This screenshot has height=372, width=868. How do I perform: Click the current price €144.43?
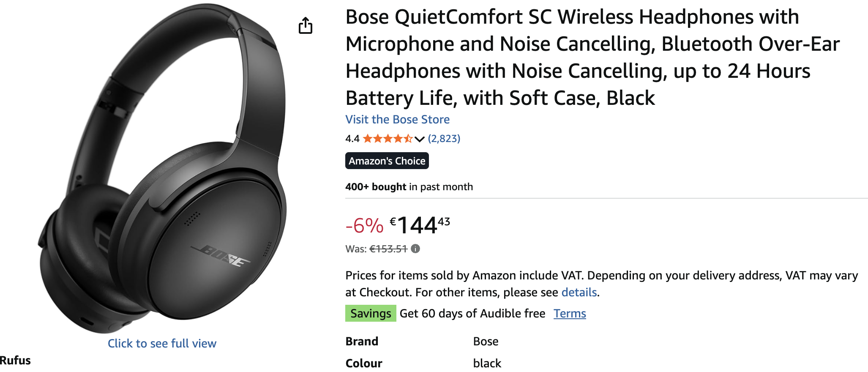click(419, 225)
